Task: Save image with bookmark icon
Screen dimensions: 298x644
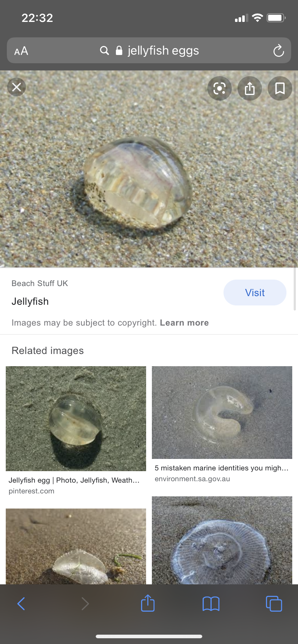Action: click(x=280, y=88)
